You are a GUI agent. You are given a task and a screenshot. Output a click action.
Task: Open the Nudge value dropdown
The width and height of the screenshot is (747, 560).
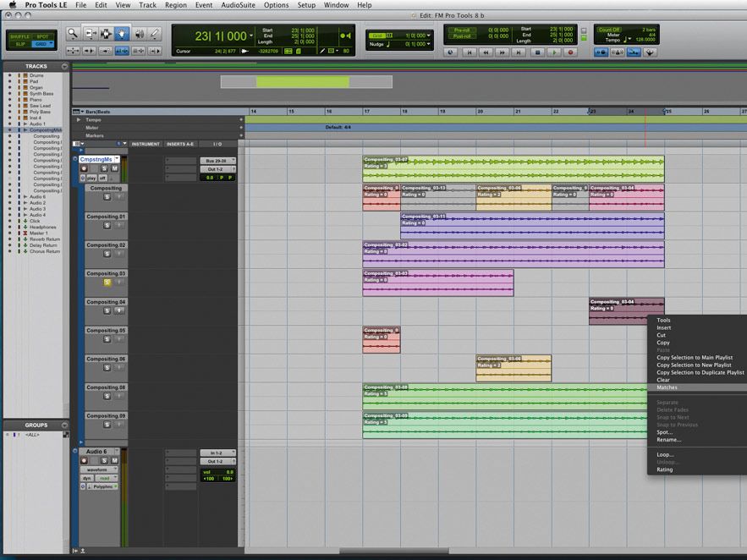point(429,44)
